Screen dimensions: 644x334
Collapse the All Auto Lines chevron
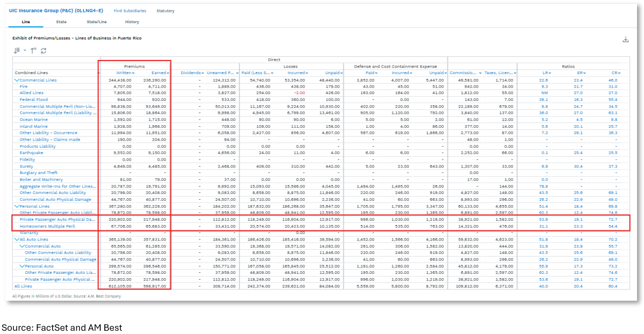pos(17,239)
